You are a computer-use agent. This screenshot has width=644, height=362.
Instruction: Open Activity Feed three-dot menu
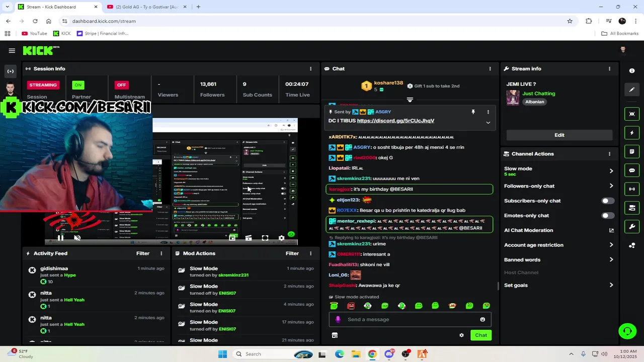(x=161, y=253)
